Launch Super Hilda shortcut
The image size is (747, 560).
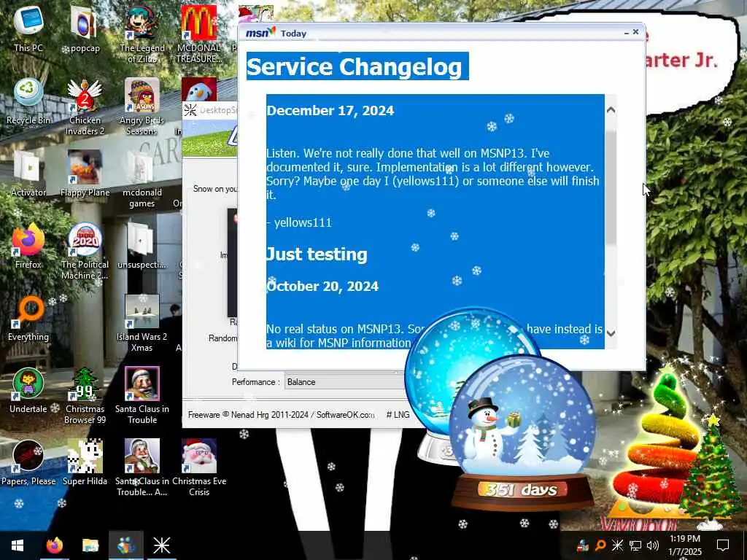tap(85, 463)
